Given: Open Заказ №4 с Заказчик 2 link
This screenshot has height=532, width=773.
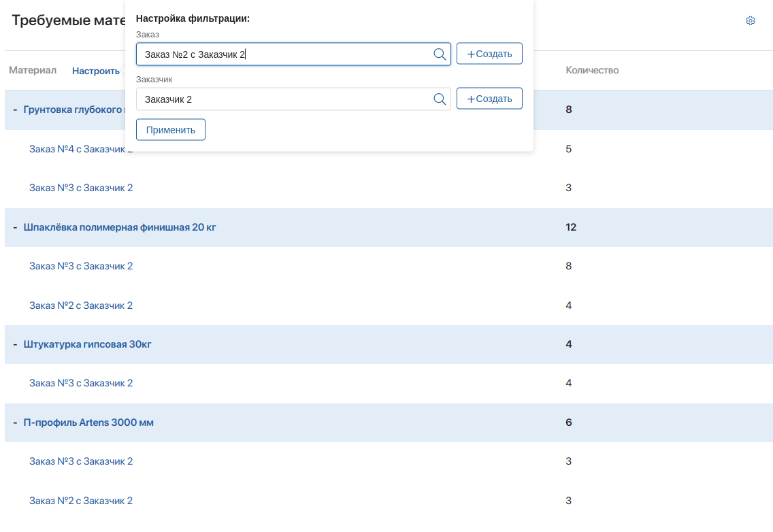Looking at the screenshot, I should tap(76, 149).
